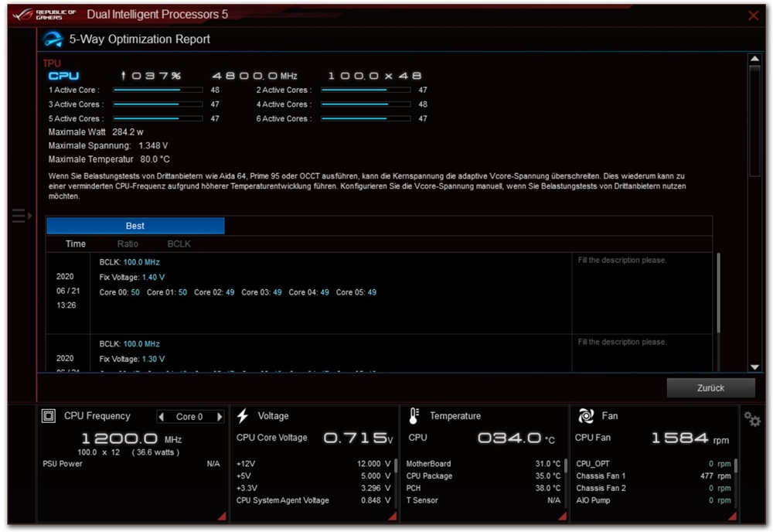773x532 pixels.
Task: Expand the CPU Frequency panel corner triangle
Action: tap(222, 516)
